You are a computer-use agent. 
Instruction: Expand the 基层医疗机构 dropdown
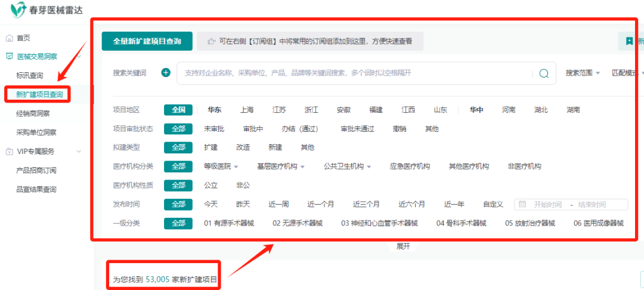[280, 166]
